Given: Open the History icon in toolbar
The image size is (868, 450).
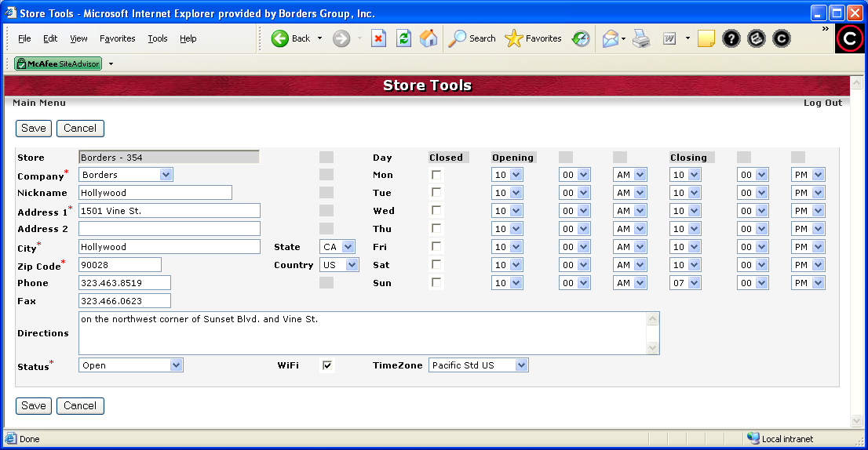Looking at the screenshot, I should click(x=581, y=38).
